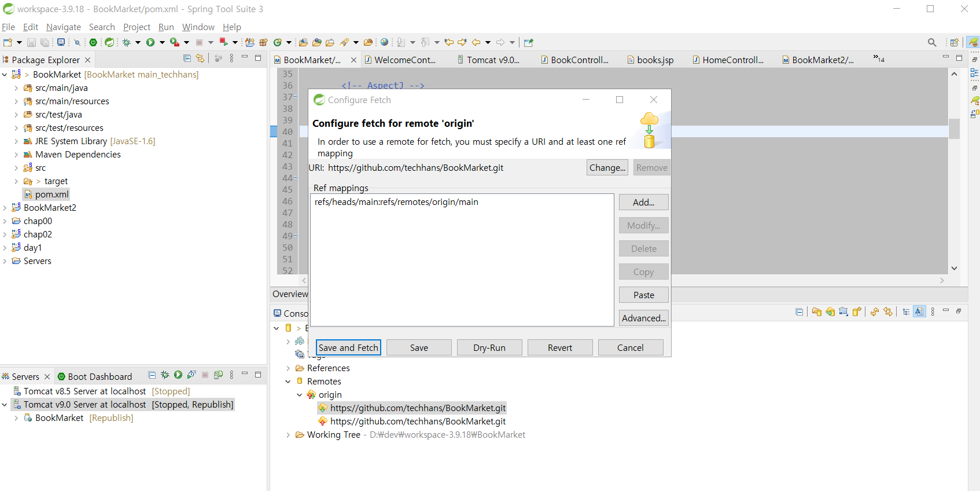Click Clone a Git repository icon
The width and height of the screenshot is (980, 491).
pyautogui.click(x=830, y=312)
